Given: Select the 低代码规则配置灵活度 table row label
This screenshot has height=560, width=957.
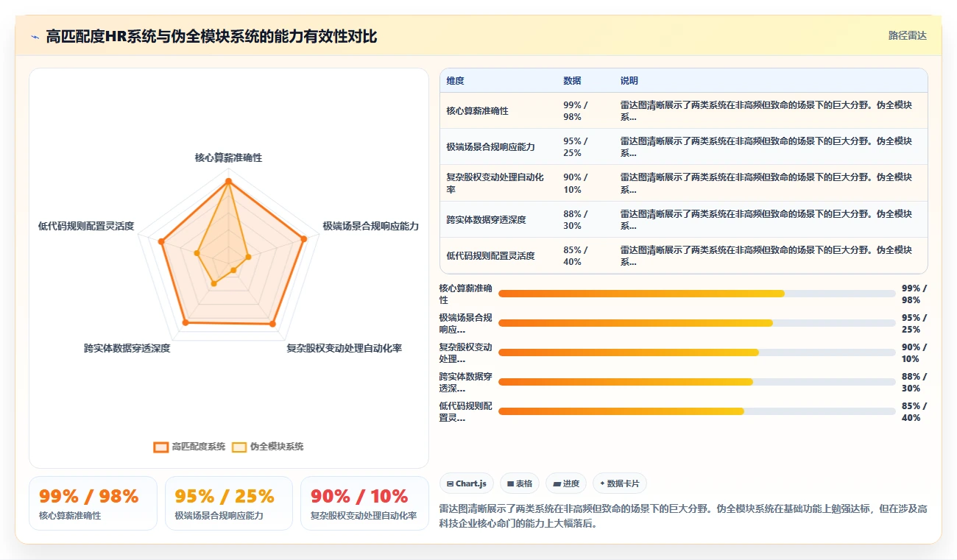Looking at the screenshot, I should (x=490, y=255).
